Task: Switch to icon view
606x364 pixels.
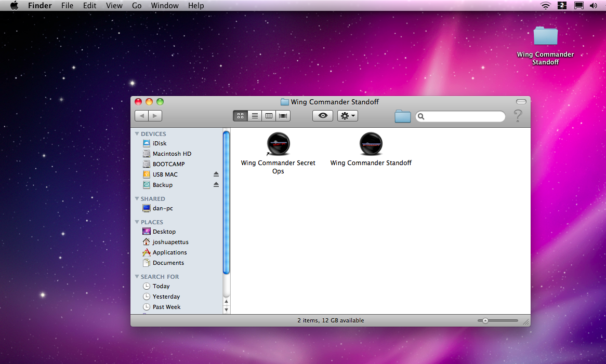Action: [241, 116]
